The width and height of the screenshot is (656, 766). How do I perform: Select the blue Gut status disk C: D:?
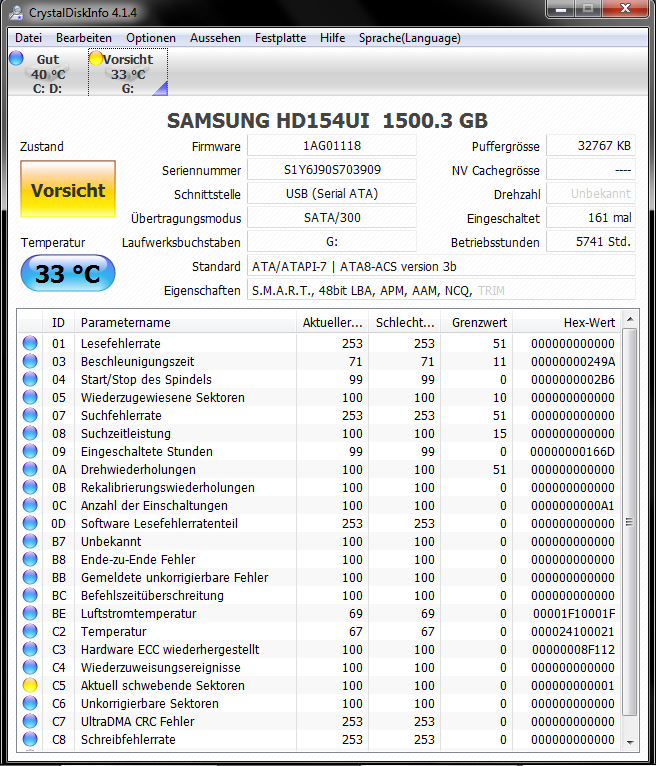coord(40,73)
